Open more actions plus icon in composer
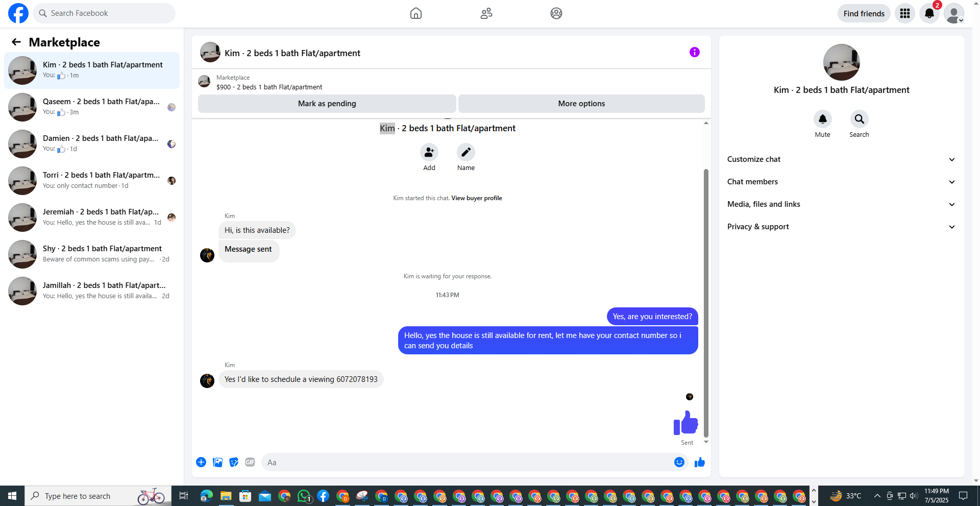980x506 pixels. (201, 462)
